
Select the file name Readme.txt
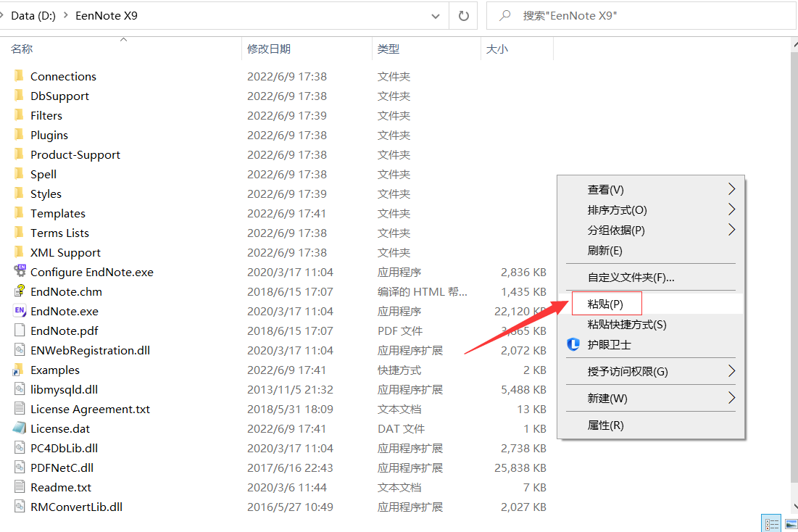pyautogui.click(x=61, y=487)
